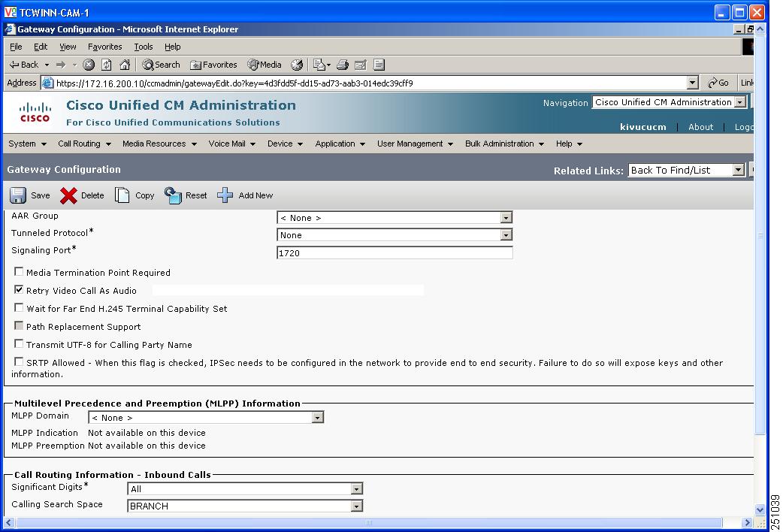783x532 pixels.
Task: Click the Call Routing Information - Inbound Calls heading
Action: pos(113,475)
